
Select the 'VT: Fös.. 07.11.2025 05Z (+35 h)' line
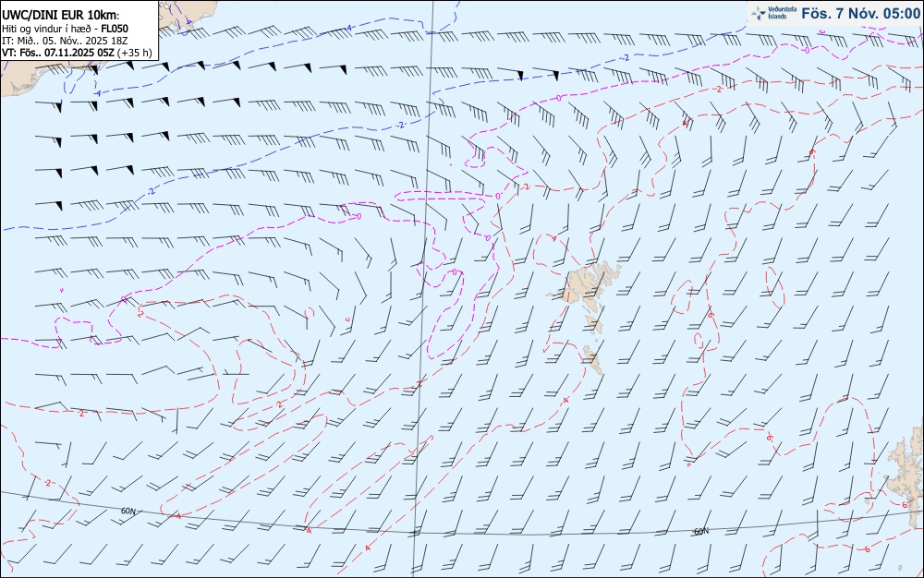point(77,53)
